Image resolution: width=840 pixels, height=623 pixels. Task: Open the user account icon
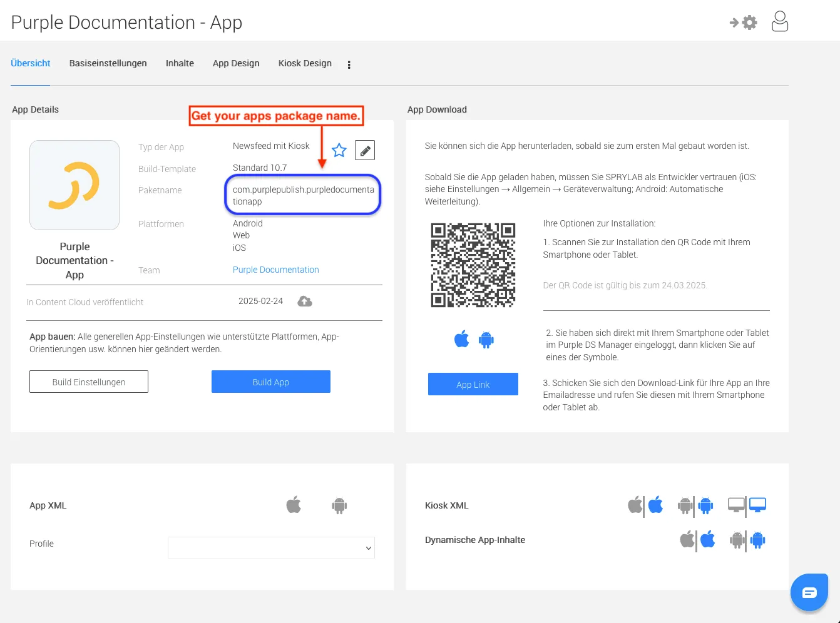(x=780, y=21)
